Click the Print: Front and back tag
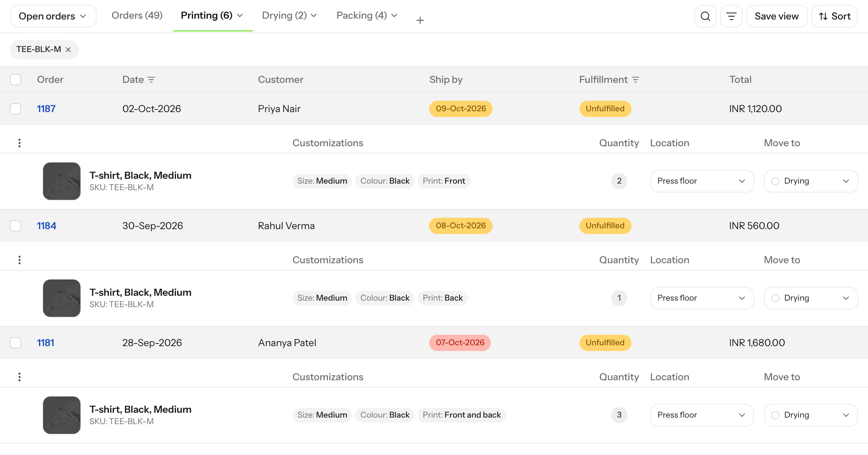The width and height of the screenshot is (868, 455). [x=462, y=415]
